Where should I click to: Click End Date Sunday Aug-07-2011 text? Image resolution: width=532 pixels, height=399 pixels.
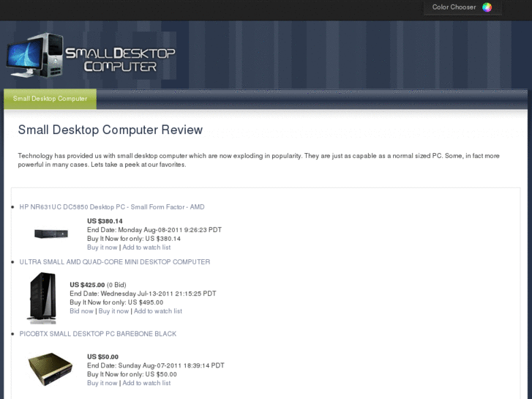[156, 366]
